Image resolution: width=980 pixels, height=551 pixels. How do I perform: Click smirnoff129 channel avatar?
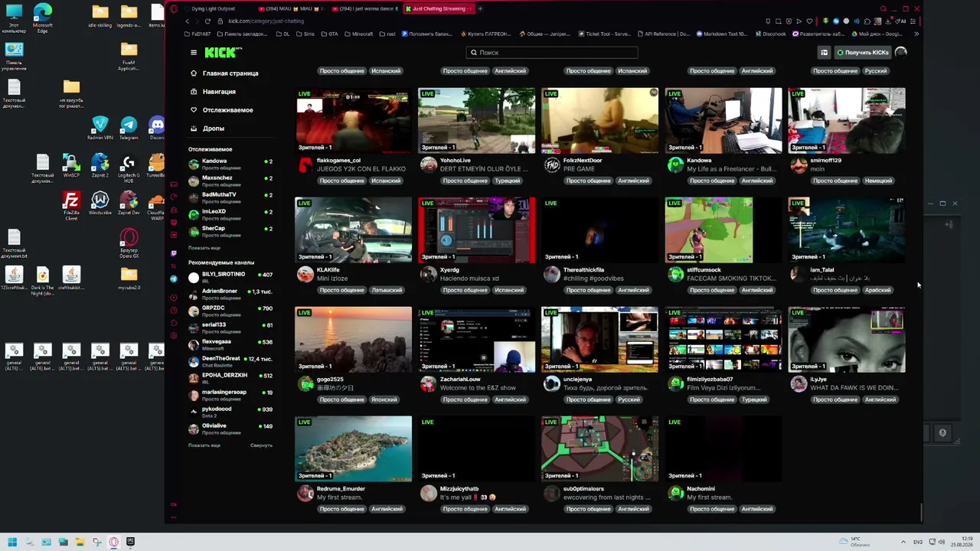pyautogui.click(x=799, y=165)
